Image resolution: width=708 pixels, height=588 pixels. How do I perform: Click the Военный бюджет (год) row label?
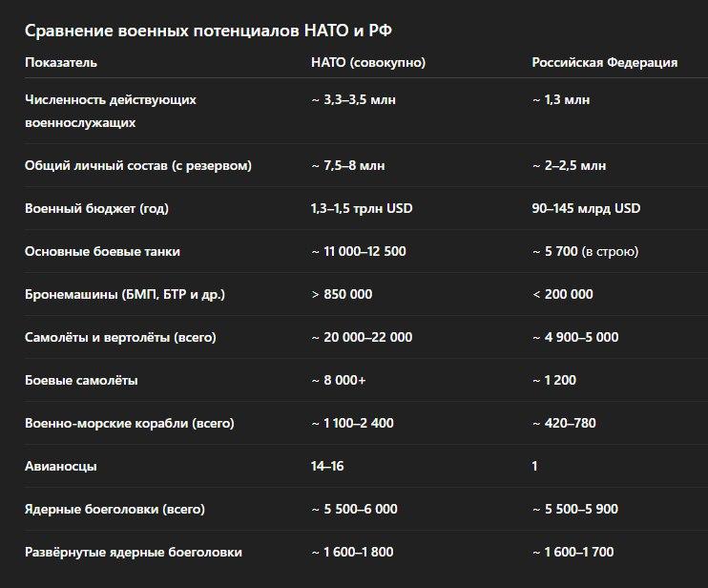(96, 209)
